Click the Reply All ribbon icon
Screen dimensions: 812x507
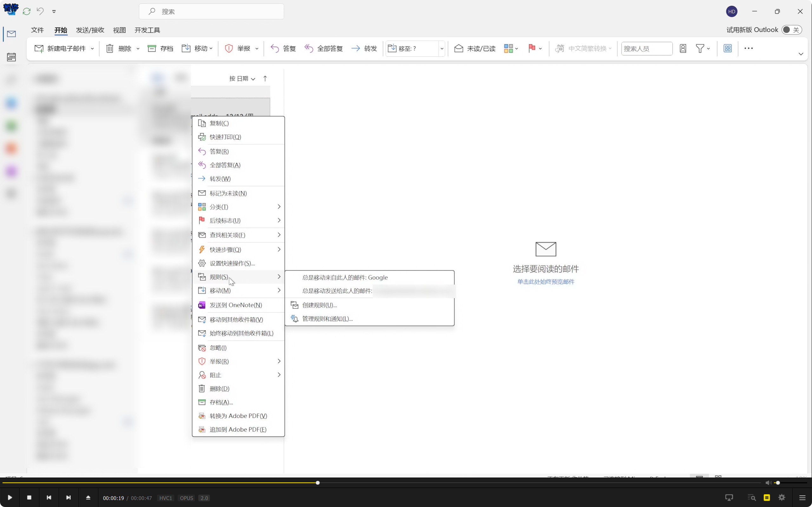pyautogui.click(x=309, y=48)
